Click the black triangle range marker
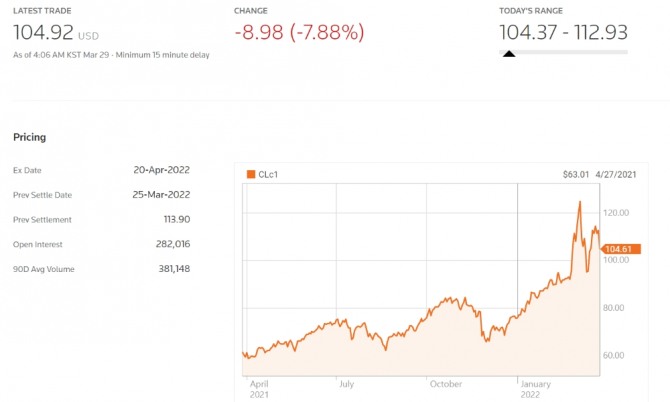The width and height of the screenshot is (670, 402). 508,54
